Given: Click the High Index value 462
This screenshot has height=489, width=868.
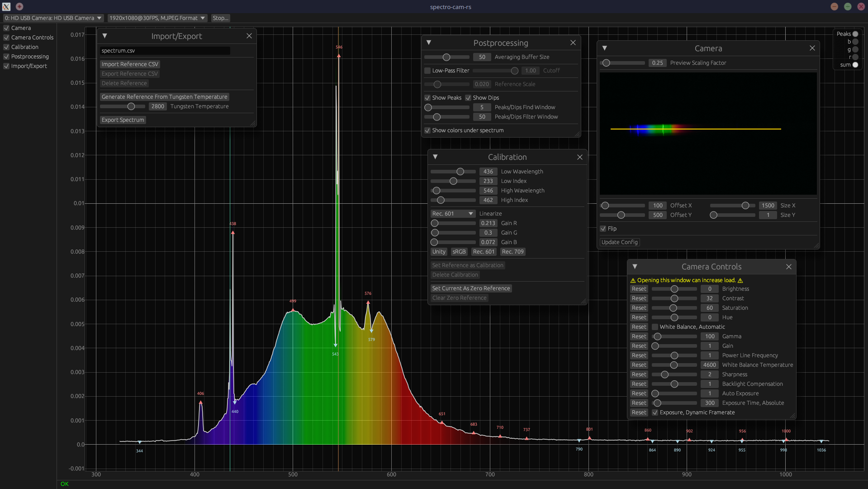Looking at the screenshot, I should [x=489, y=200].
